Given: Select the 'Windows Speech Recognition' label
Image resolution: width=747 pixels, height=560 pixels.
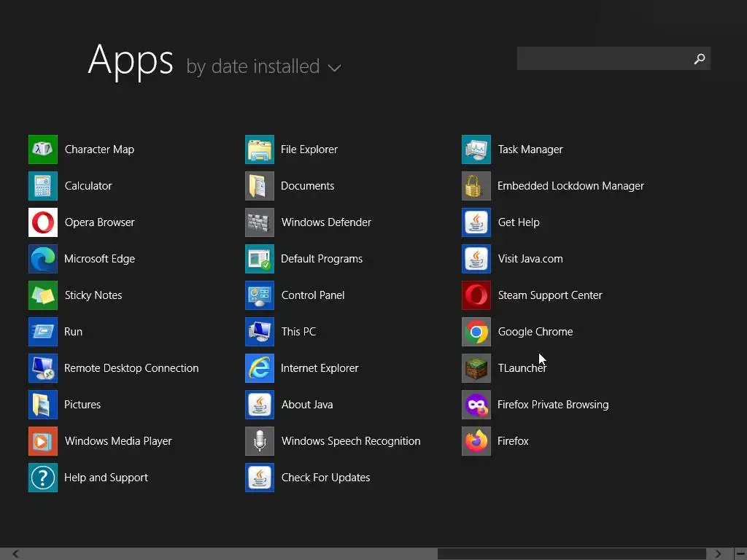Looking at the screenshot, I should [x=351, y=441].
